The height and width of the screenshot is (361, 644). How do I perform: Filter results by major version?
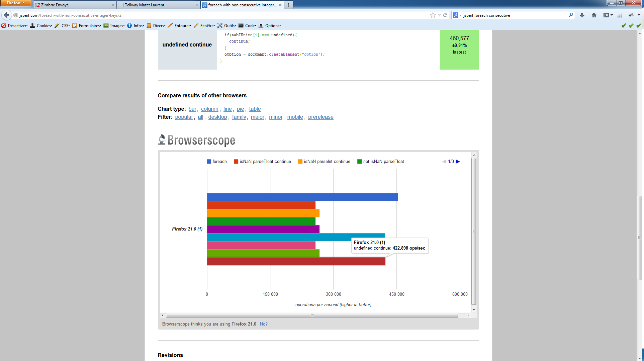(258, 117)
